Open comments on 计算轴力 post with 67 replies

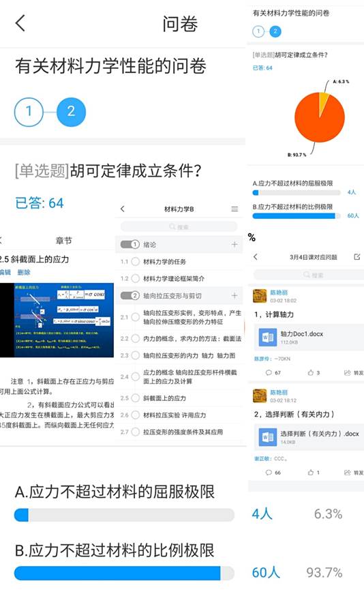point(273,372)
